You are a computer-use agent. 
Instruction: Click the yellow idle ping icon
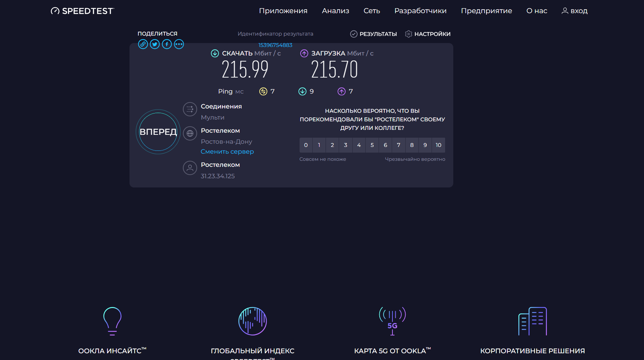point(263,91)
